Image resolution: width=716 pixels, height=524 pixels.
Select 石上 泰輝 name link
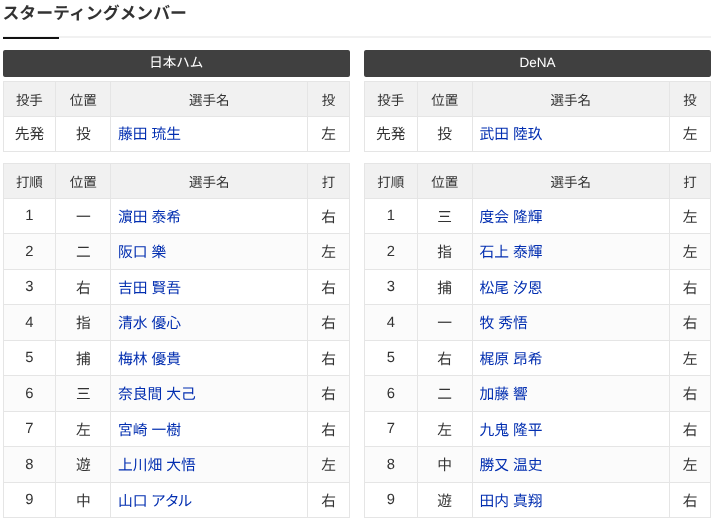(x=510, y=252)
